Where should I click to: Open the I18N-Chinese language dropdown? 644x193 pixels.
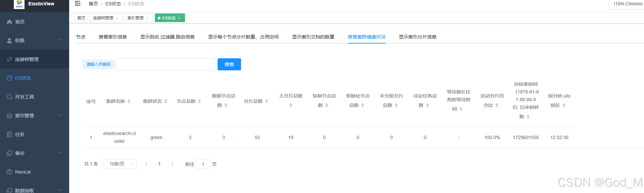pyautogui.click(x=627, y=4)
